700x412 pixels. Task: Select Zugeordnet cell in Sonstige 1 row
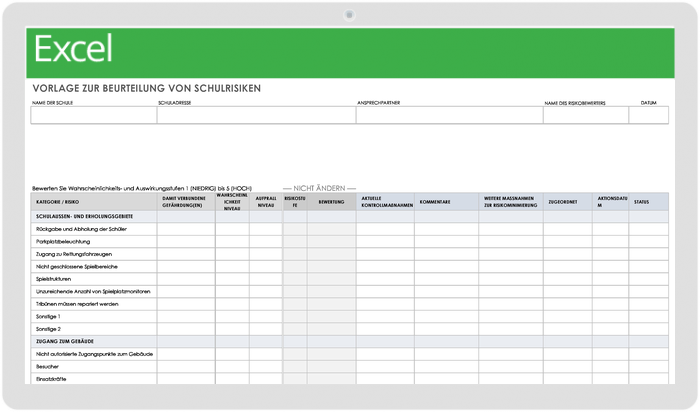(568, 316)
